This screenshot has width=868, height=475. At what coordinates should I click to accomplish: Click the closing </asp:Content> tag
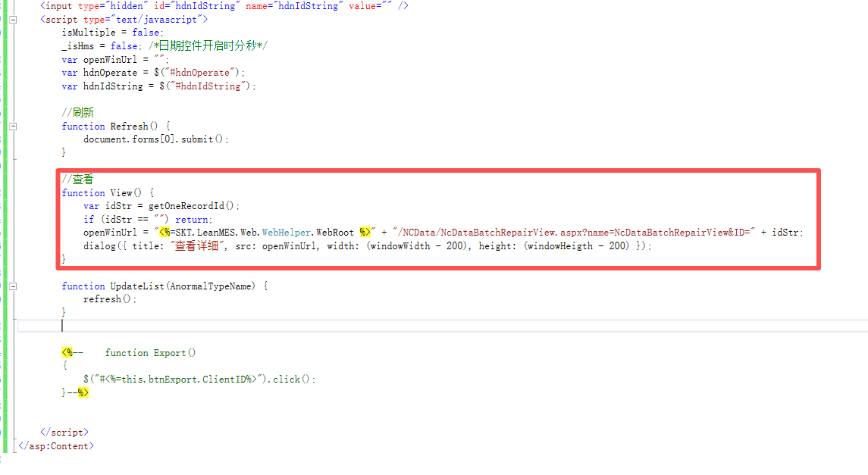pyautogui.click(x=56, y=445)
